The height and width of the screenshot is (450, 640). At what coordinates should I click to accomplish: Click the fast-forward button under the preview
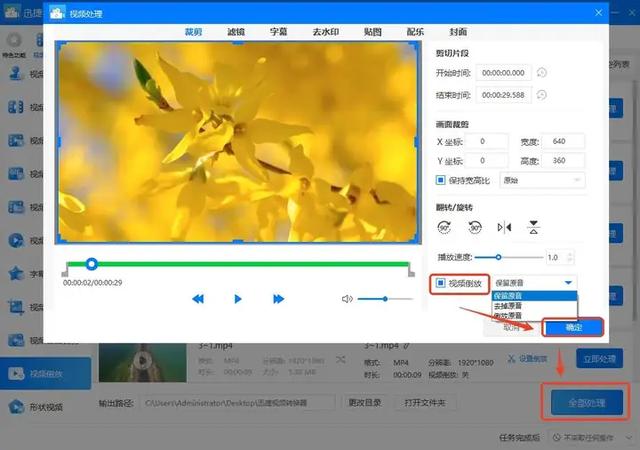(278, 299)
